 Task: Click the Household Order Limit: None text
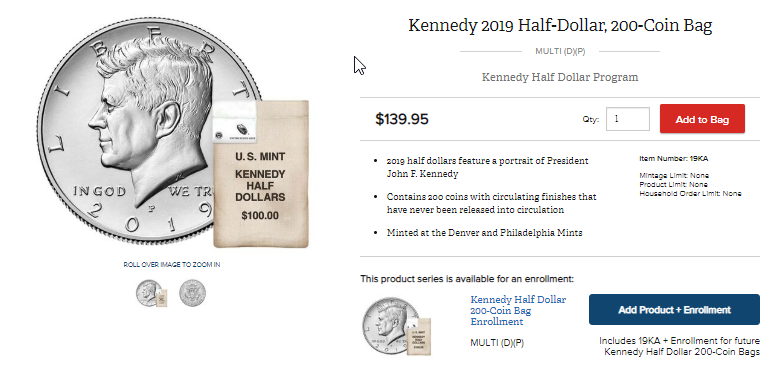pyautogui.click(x=690, y=194)
